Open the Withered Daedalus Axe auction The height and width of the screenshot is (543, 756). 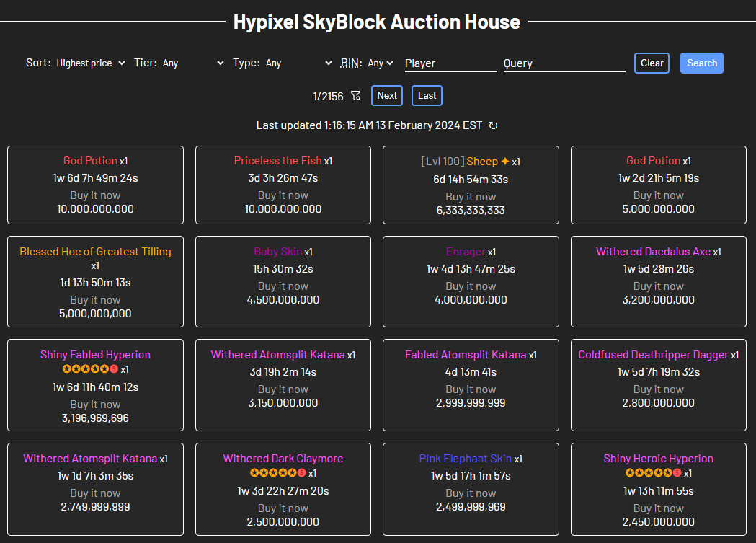pyautogui.click(x=659, y=282)
